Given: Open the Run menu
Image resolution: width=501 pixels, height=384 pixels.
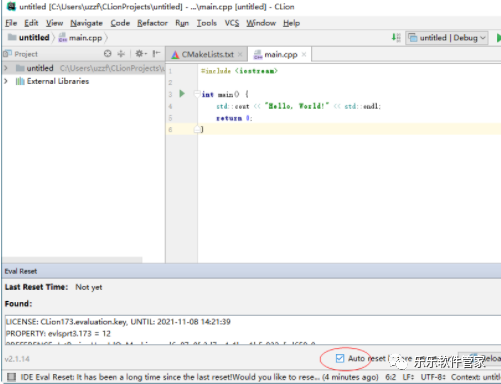Looking at the screenshot, I should point(182,23).
